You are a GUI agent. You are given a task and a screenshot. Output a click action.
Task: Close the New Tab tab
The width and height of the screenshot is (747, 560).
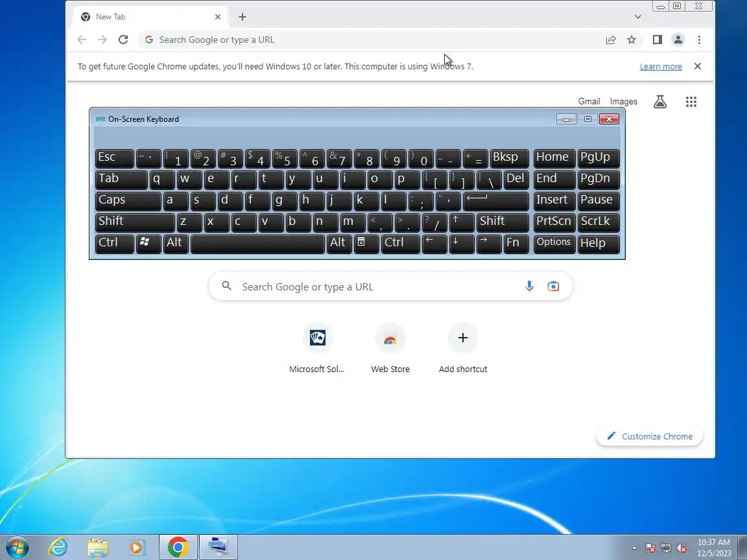tap(218, 17)
